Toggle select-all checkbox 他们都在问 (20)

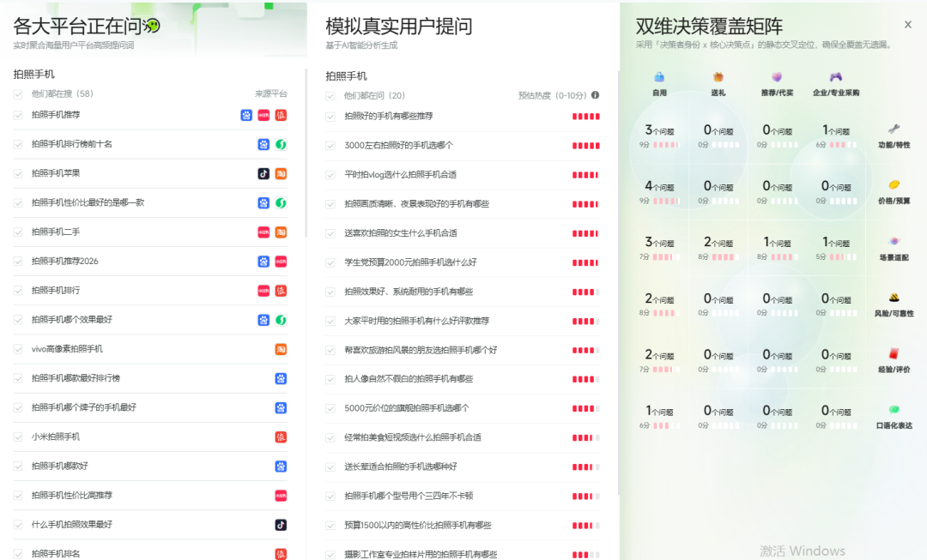[x=330, y=96]
